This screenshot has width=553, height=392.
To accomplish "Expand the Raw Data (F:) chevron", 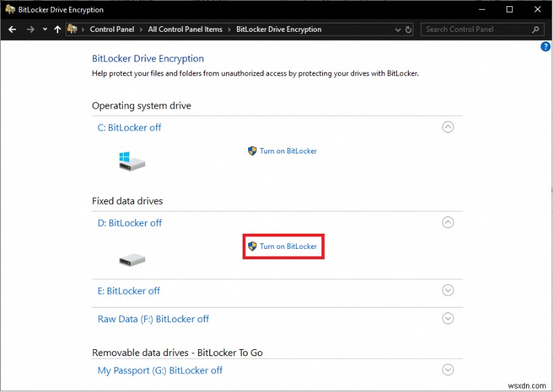I will tap(448, 319).
